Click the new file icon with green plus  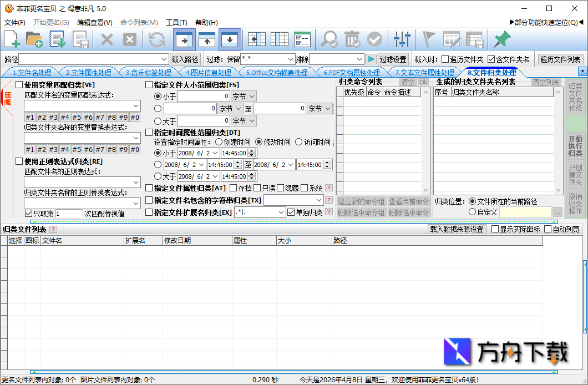pyautogui.click(x=12, y=39)
